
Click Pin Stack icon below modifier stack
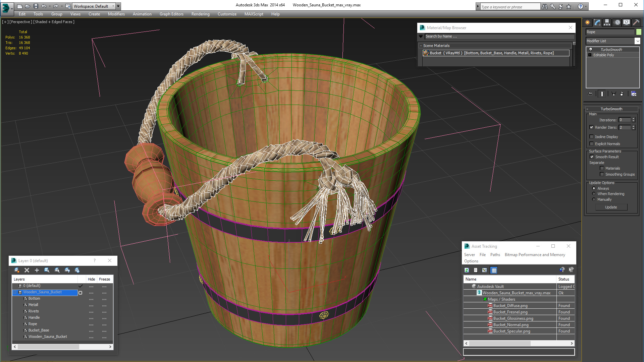[x=590, y=94]
